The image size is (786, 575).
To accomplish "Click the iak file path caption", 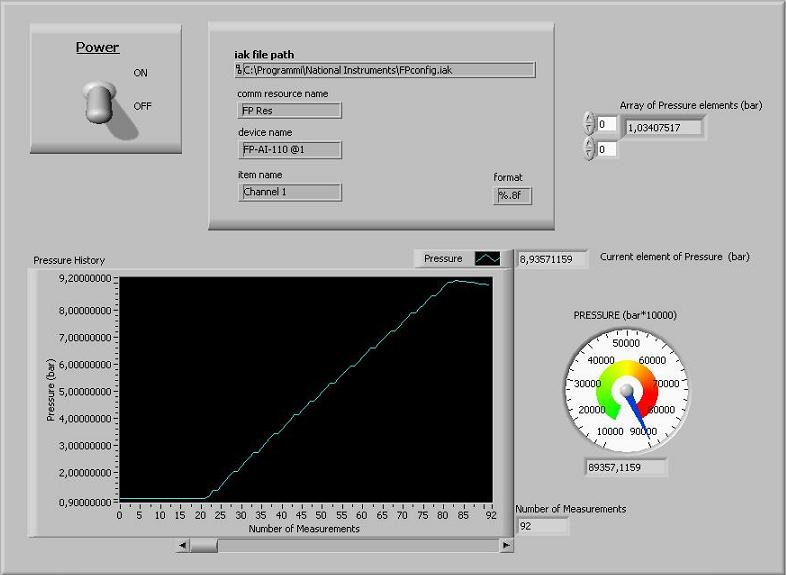I will (x=264, y=55).
